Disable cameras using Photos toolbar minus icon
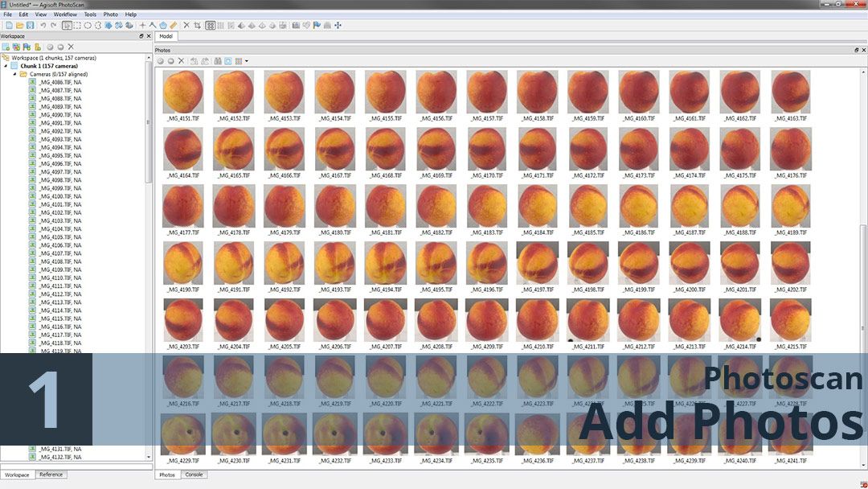The height and width of the screenshot is (489, 868). pos(171,61)
